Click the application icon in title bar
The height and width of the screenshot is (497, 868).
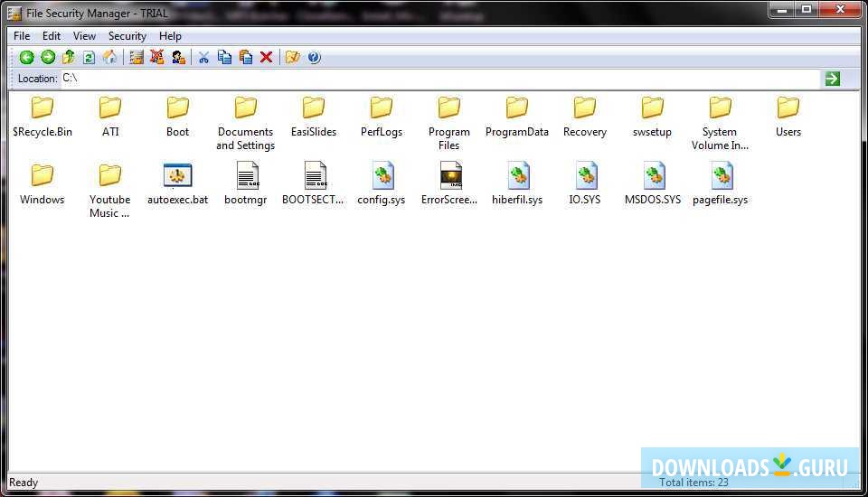tap(14, 13)
